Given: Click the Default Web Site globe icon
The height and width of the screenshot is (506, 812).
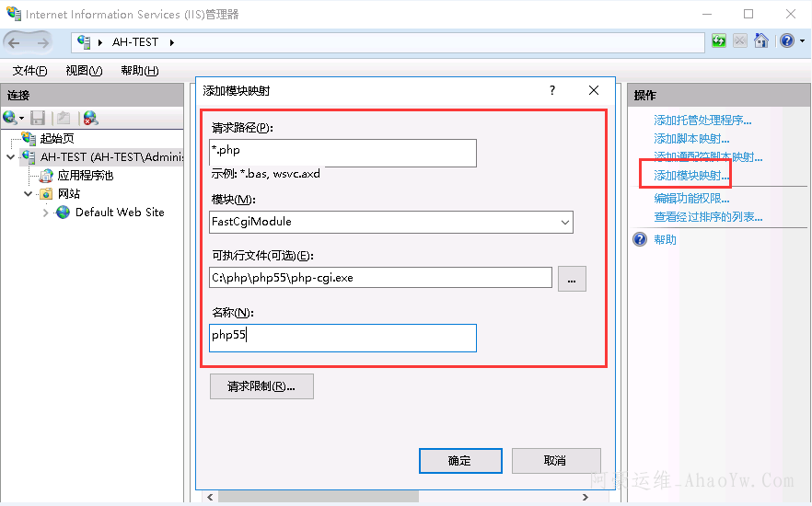Looking at the screenshot, I should click(x=63, y=213).
